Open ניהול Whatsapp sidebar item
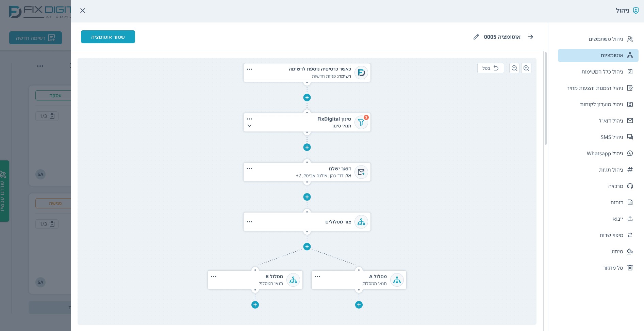 (x=598, y=154)
